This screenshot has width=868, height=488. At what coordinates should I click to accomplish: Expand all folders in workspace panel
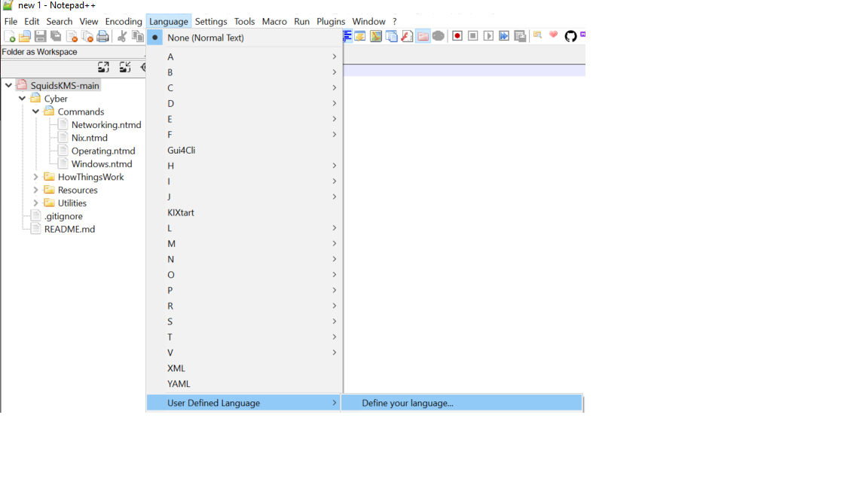click(104, 67)
